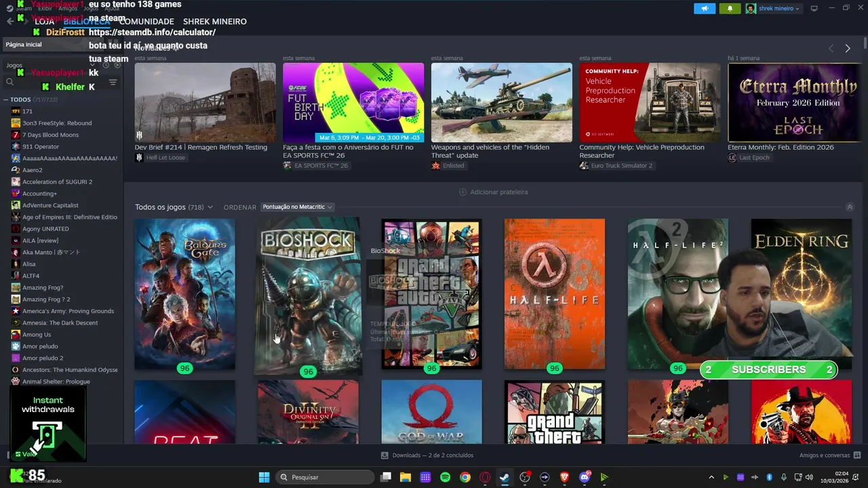Select 911 Operator in game list
Viewport: 868px width, 488px height.
[x=41, y=146]
